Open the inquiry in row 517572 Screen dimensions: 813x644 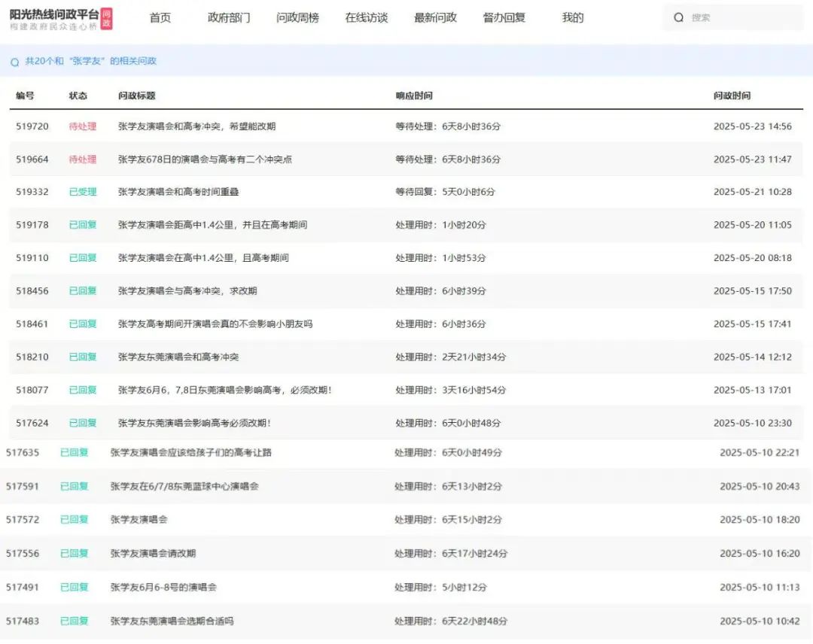139,519
